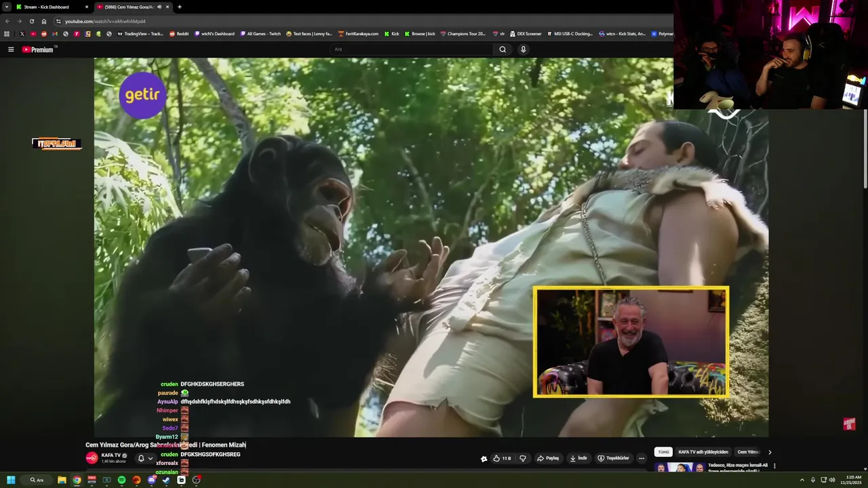868x488 pixels.
Task: Open the Reddit bookmark
Action: pyautogui.click(x=179, y=33)
